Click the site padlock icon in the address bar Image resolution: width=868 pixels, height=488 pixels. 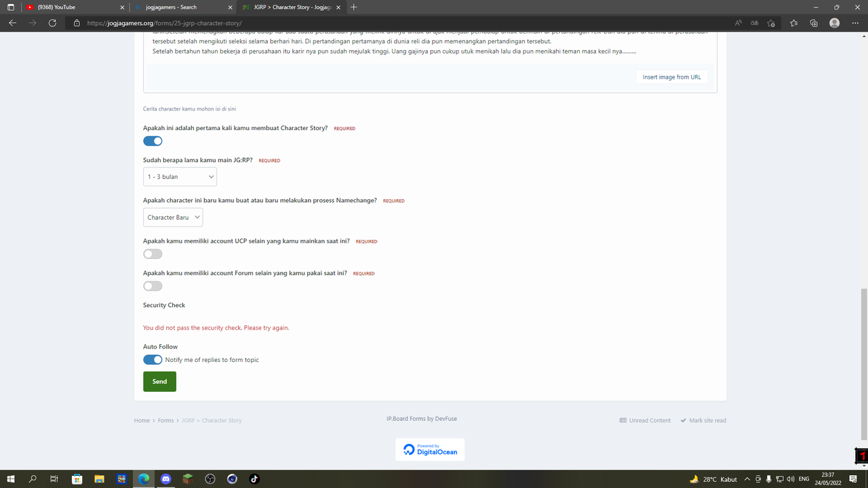pos(77,22)
